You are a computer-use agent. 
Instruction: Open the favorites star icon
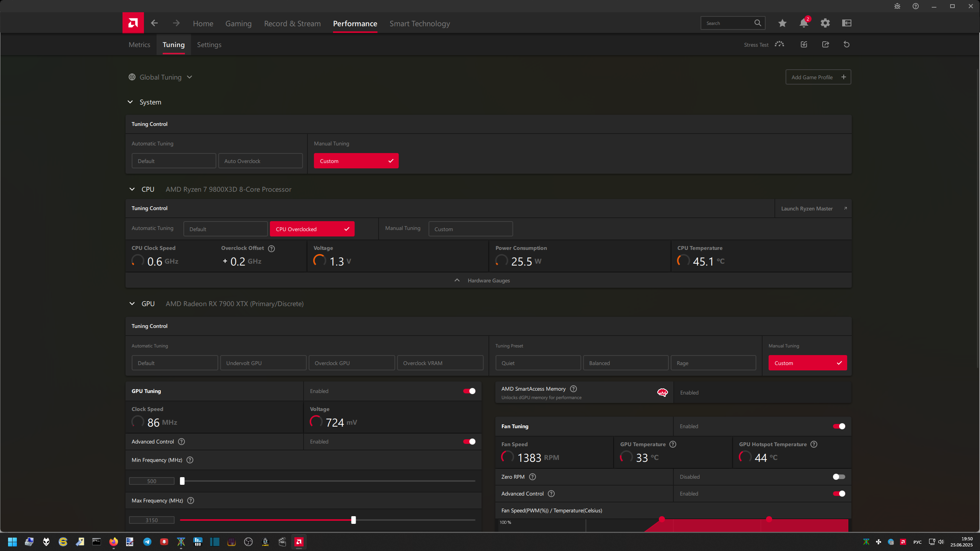pyautogui.click(x=782, y=23)
